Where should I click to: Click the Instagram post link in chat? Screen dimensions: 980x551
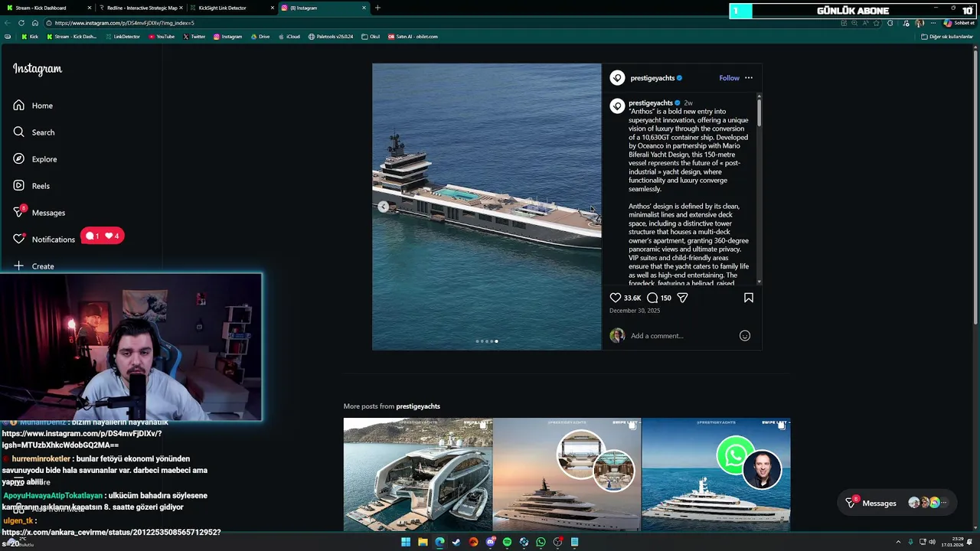(82, 439)
